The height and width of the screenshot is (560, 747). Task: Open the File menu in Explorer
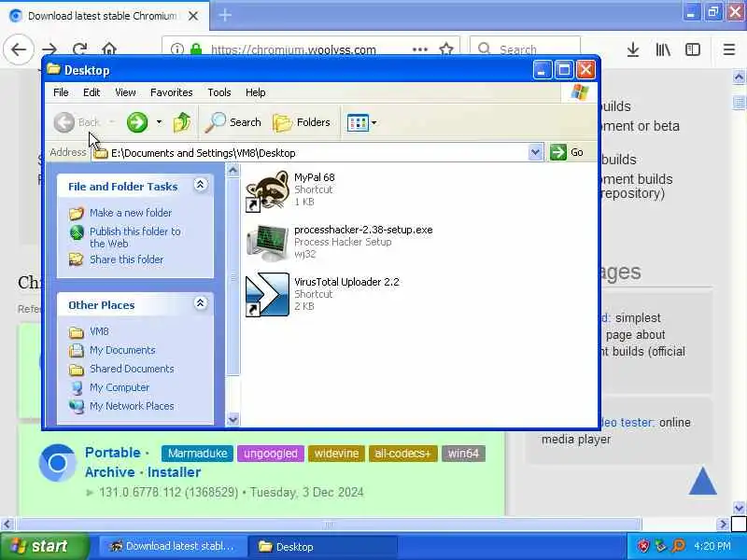(x=61, y=92)
